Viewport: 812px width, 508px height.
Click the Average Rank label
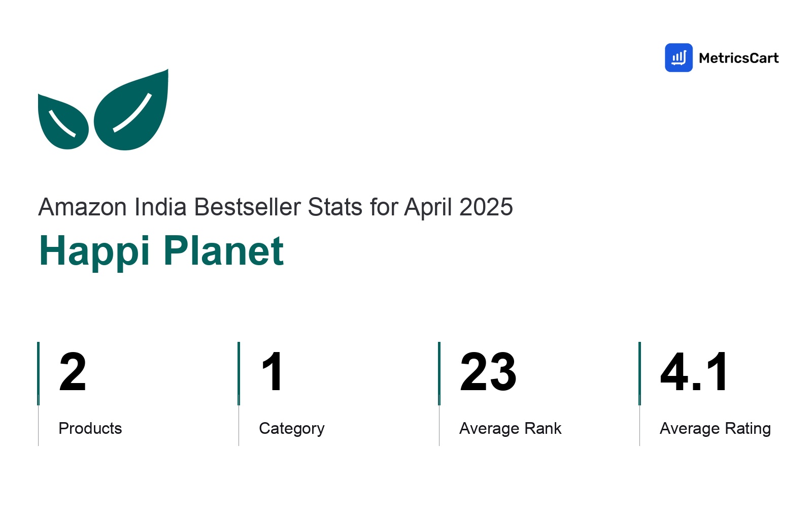click(511, 429)
